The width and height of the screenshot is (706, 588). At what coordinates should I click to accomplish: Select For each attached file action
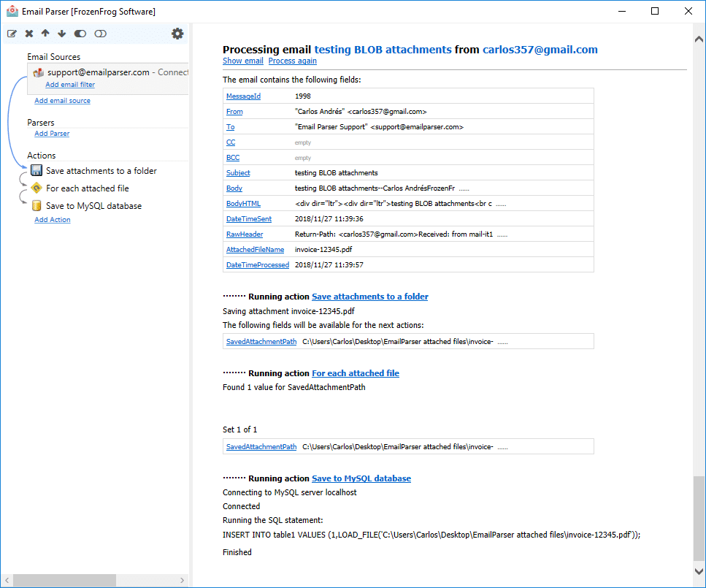[x=88, y=188]
